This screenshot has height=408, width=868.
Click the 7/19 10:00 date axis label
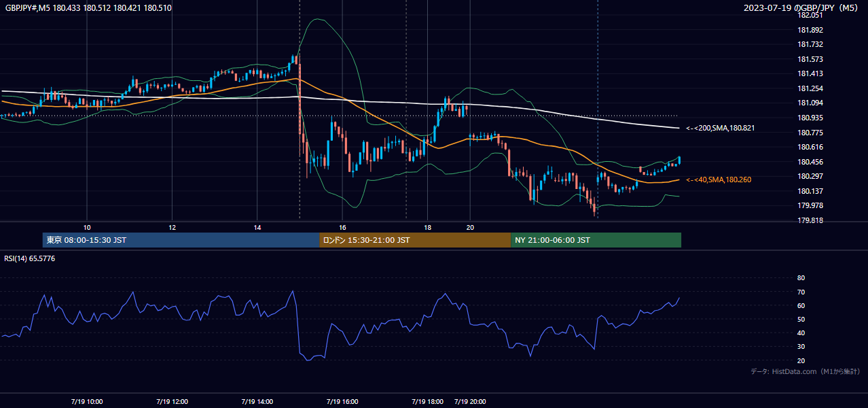87,401
